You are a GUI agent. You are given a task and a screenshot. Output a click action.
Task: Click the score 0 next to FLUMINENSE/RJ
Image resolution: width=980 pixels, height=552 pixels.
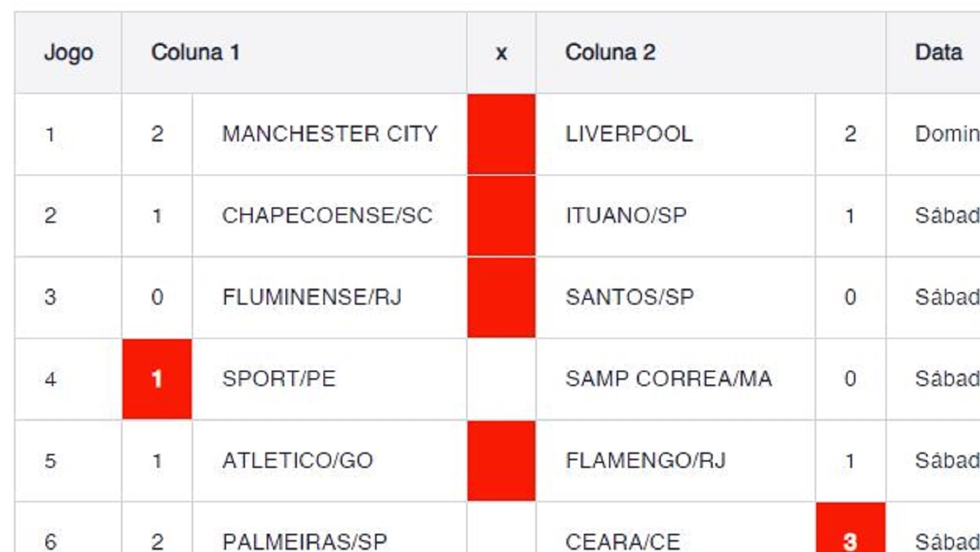click(x=157, y=297)
